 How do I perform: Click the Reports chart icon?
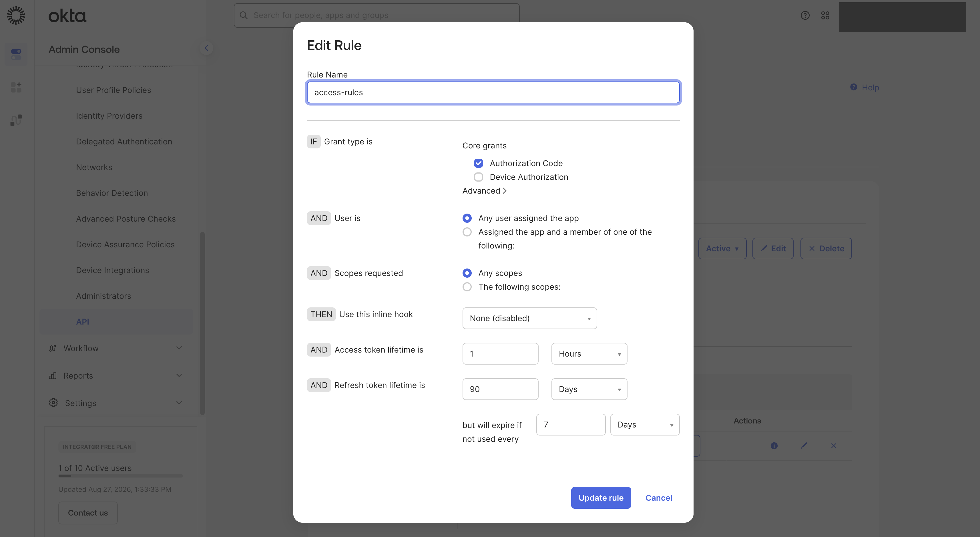[53, 376]
